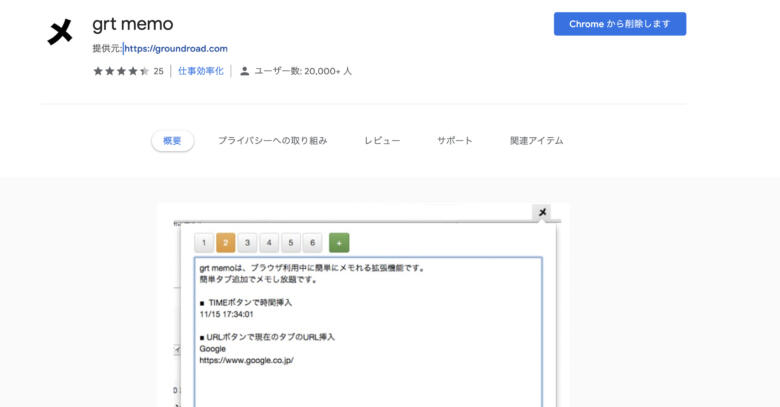Click the grt memo title text
This screenshot has width=780, height=407.
coord(133,24)
